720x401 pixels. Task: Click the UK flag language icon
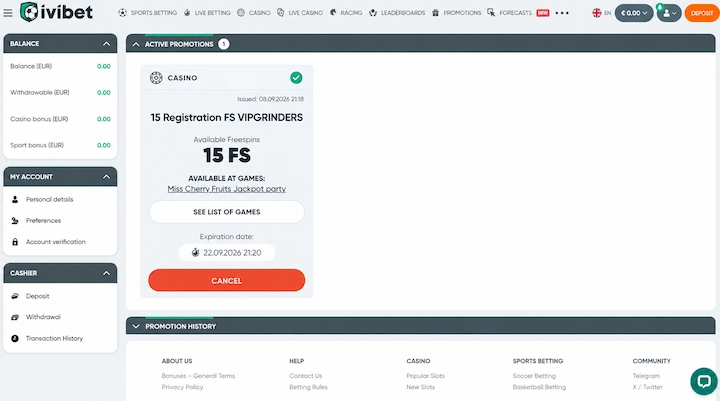596,13
